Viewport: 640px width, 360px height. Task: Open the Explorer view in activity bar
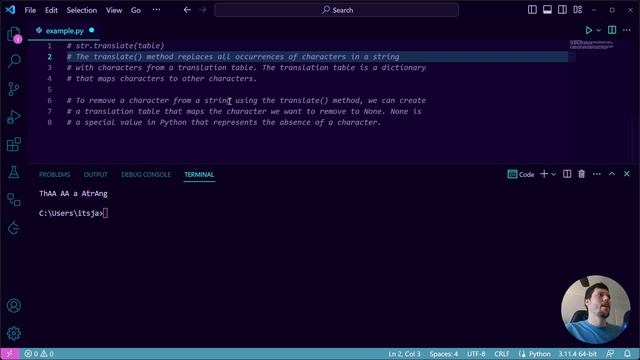tap(13, 34)
